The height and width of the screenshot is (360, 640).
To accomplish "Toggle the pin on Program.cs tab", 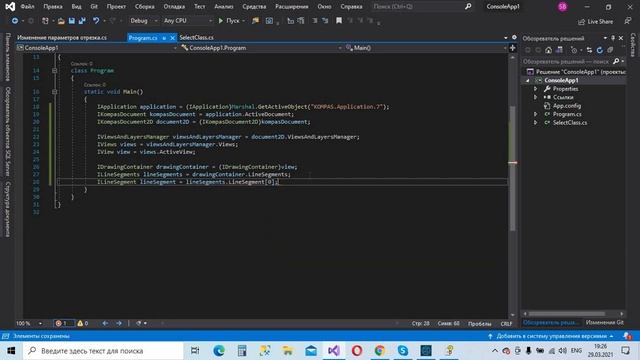I will tap(164, 38).
